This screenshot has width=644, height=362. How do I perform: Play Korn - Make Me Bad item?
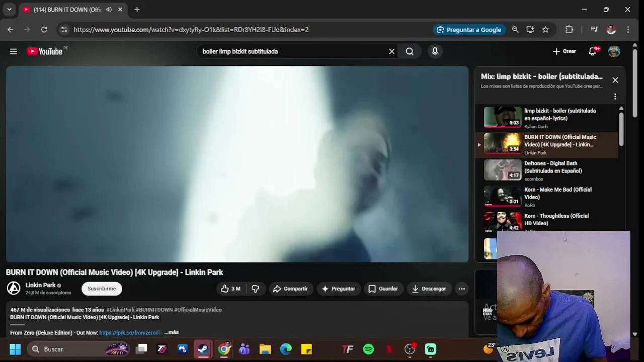[547, 197]
